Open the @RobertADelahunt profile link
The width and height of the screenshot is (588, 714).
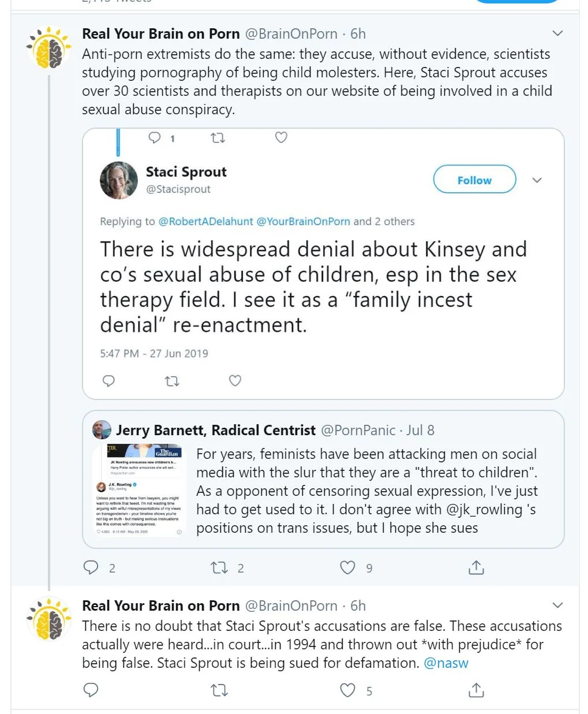coord(205,222)
